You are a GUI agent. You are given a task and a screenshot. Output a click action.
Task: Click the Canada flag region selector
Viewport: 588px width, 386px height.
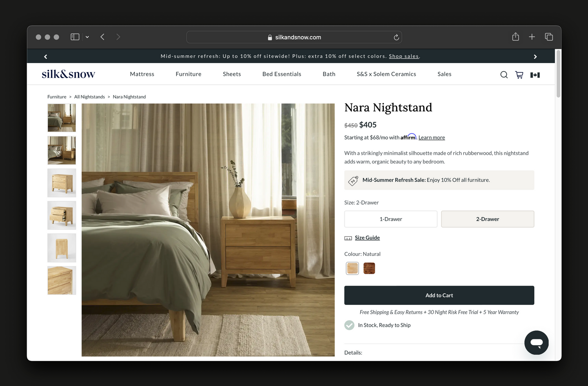coord(535,75)
